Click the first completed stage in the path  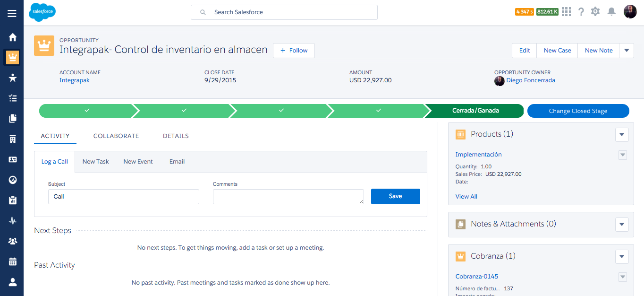[87, 111]
